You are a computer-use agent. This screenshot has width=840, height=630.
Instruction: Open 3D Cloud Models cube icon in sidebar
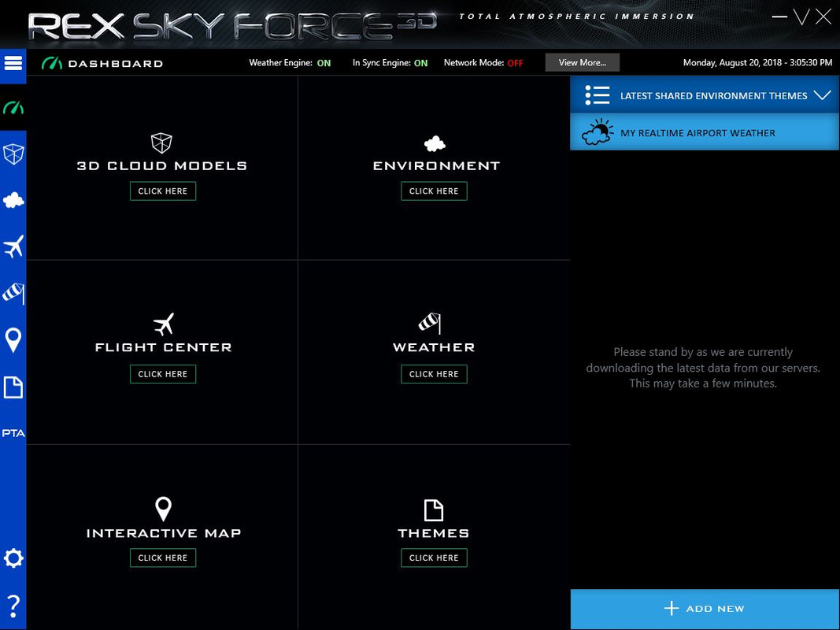click(x=13, y=154)
